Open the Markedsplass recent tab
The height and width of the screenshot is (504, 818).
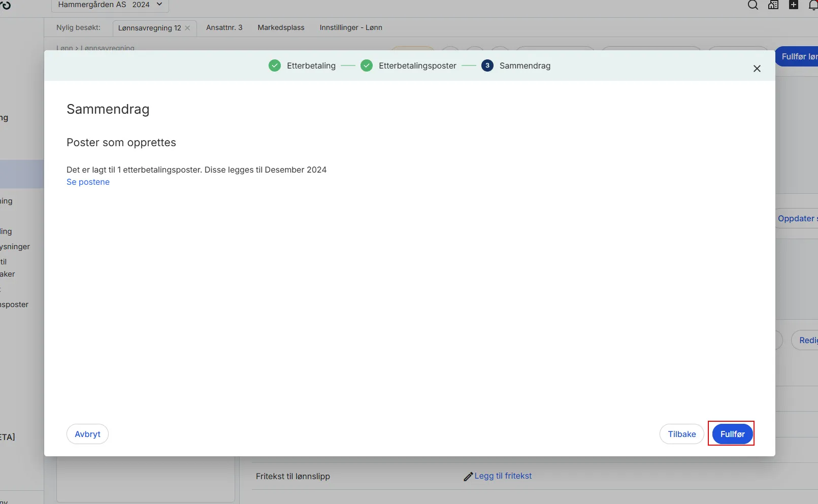(281, 27)
